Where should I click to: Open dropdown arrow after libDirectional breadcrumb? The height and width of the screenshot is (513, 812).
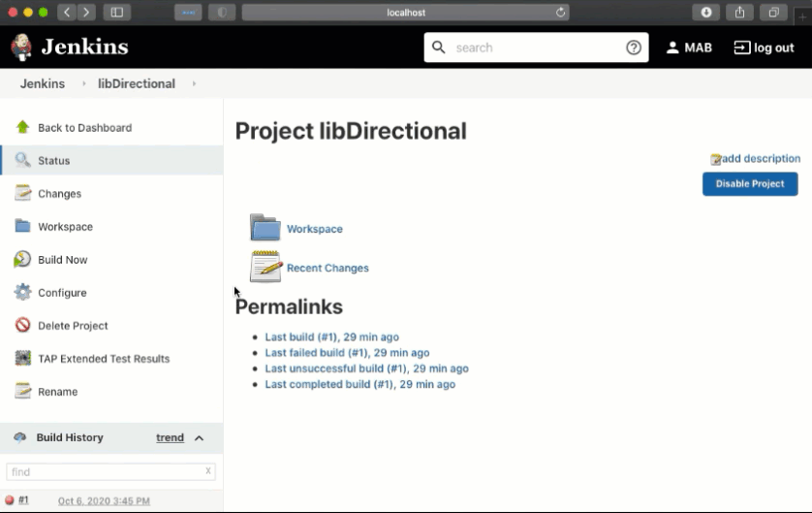click(x=194, y=84)
